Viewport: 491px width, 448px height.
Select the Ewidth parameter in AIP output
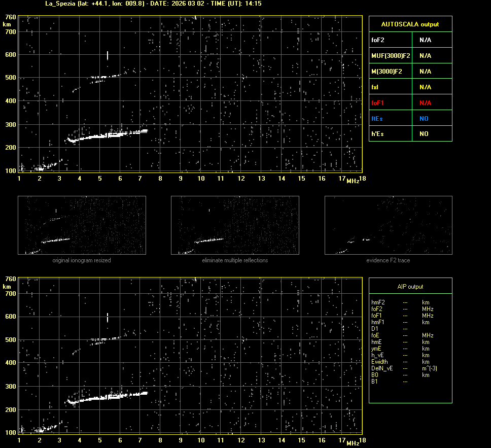click(379, 362)
